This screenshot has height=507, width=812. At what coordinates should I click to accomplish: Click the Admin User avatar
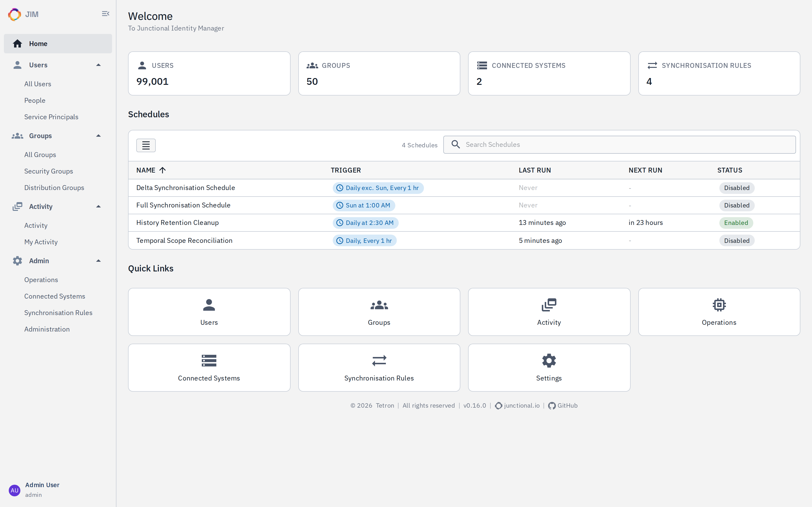pos(14,490)
